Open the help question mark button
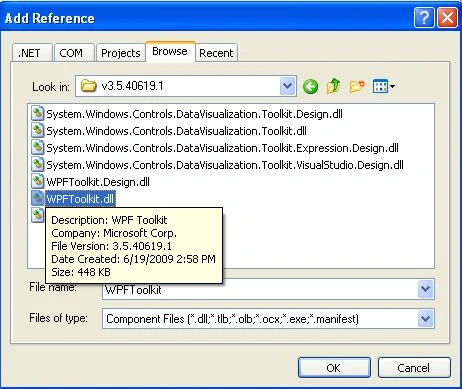This screenshot has width=462, height=389. coord(424,18)
